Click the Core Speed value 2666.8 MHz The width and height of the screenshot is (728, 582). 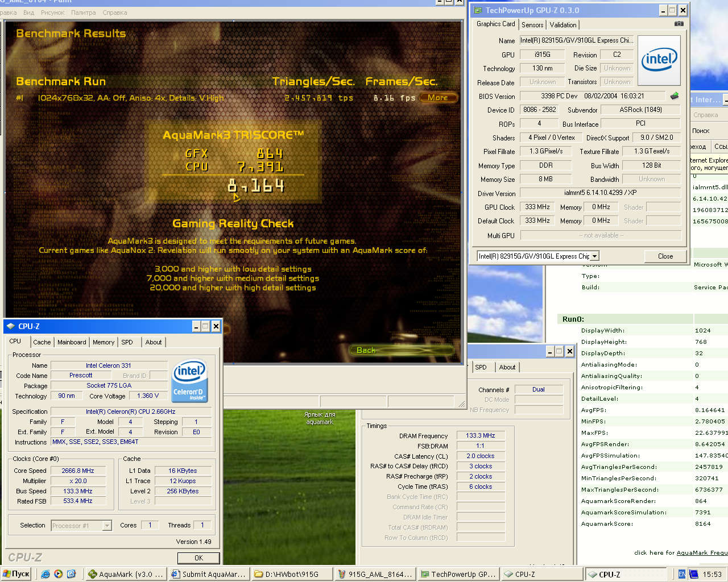(78, 471)
